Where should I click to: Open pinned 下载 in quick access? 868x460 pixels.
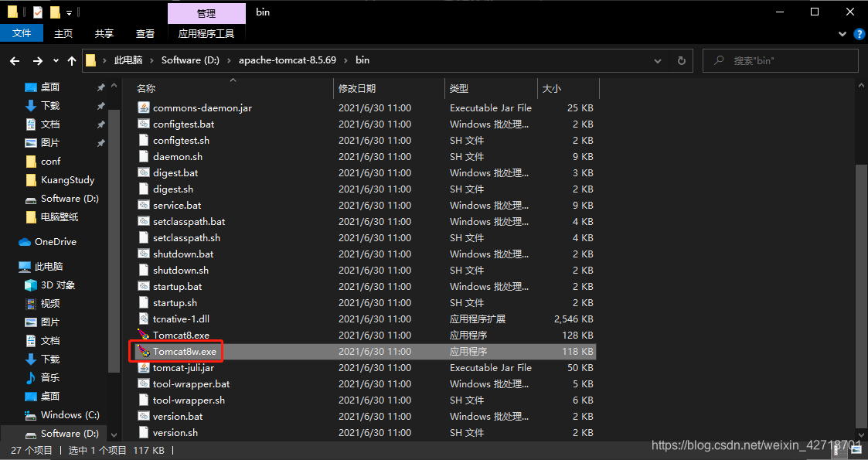pyautogui.click(x=43, y=106)
